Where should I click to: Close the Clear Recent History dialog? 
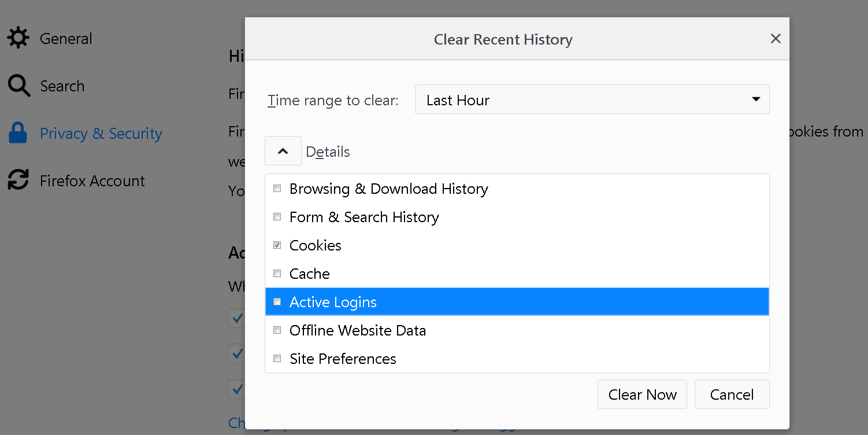776,39
